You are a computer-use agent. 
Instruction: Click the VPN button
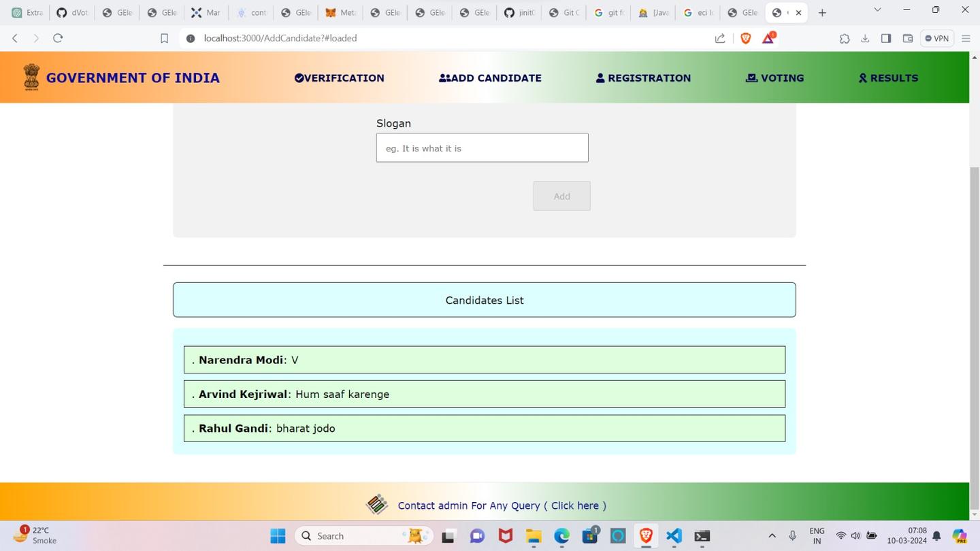coord(936,38)
